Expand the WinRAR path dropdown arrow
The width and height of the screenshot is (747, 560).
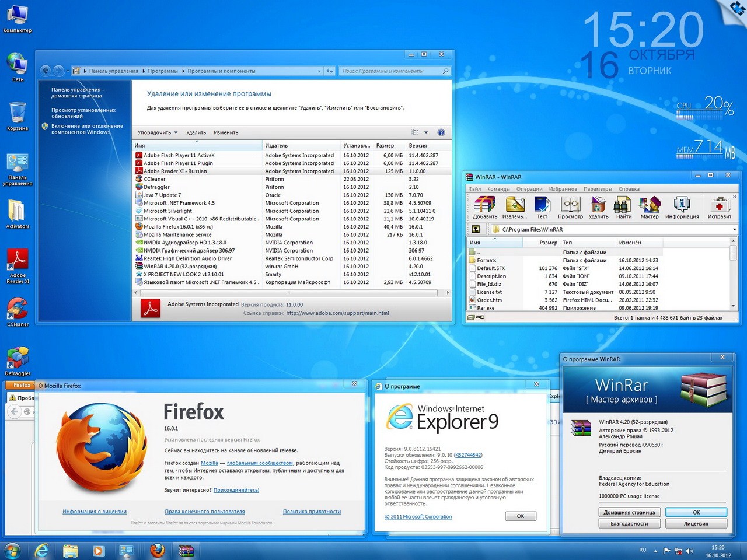(x=734, y=229)
